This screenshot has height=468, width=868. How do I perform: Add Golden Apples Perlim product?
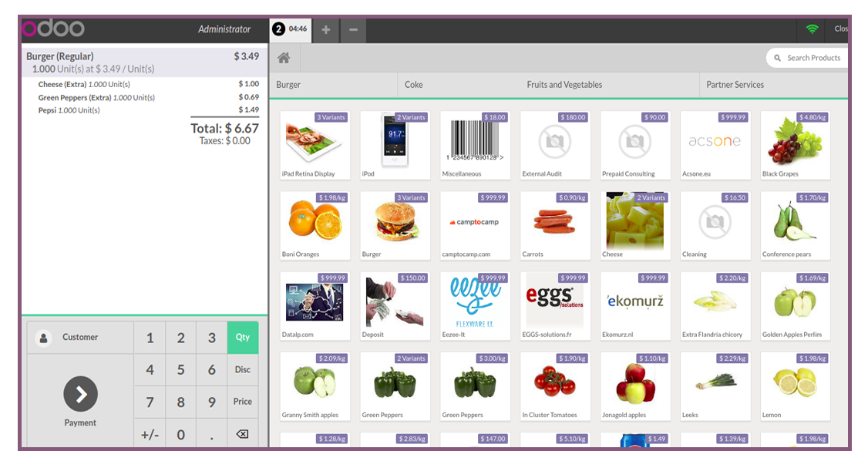pyautogui.click(x=796, y=305)
